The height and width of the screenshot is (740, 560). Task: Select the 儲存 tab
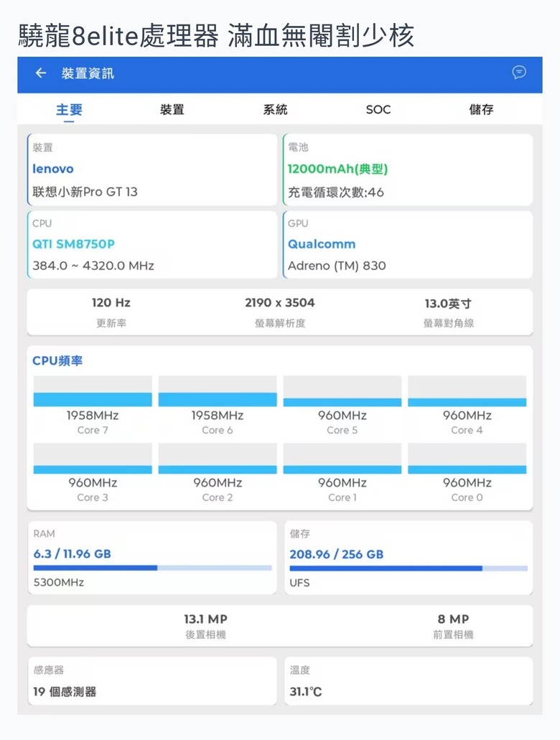(x=481, y=110)
